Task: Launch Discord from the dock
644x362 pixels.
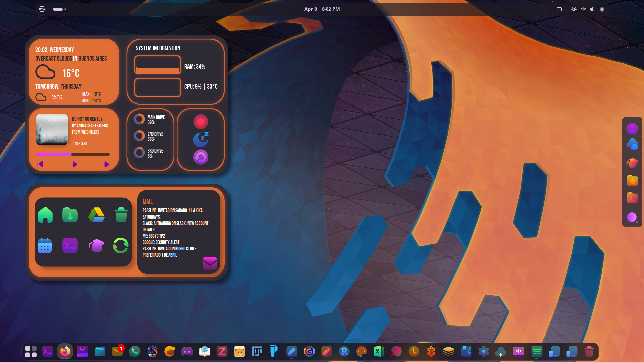Action: pos(187,351)
